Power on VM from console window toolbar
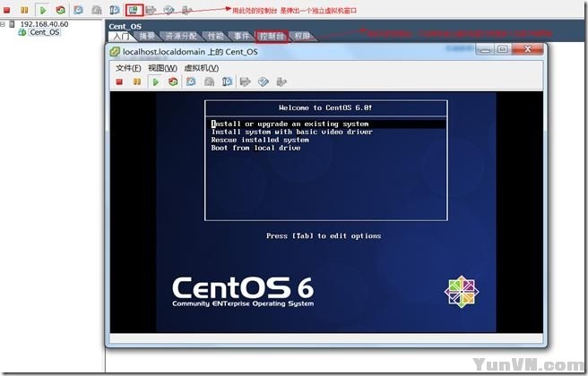The image size is (588, 376). click(155, 81)
